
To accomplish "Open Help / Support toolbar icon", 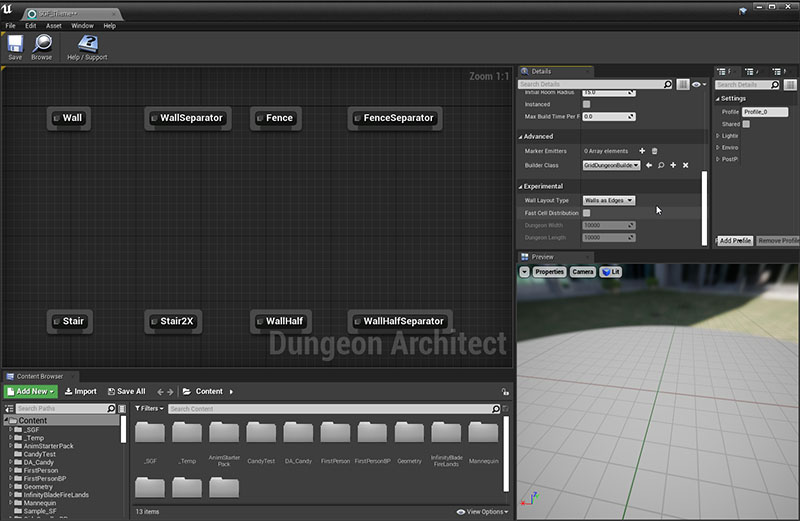I will click(x=87, y=47).
